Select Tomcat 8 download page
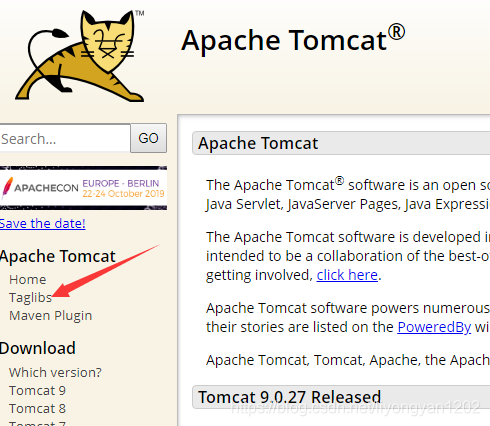The image size is (490, 426). click(37, 408)
